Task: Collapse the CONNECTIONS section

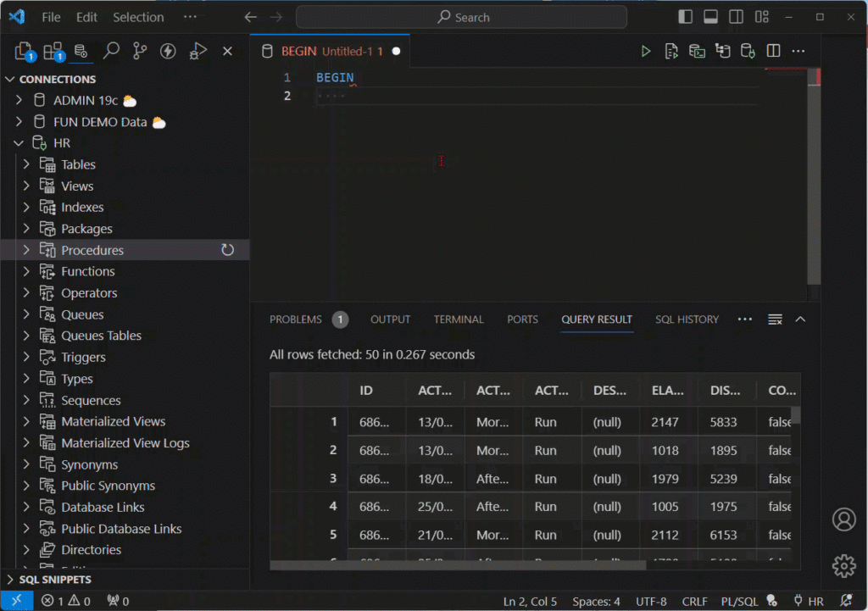Action: coord(10,79)
